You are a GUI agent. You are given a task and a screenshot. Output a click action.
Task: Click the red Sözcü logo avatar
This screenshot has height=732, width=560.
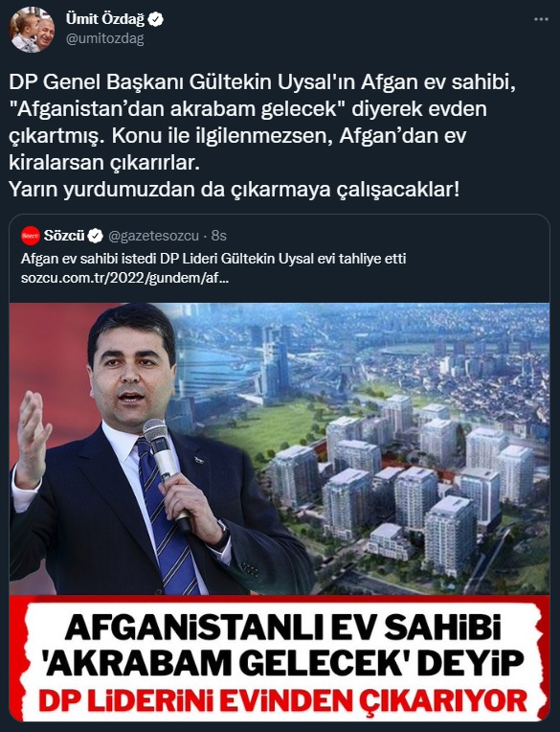pos(31,236)
